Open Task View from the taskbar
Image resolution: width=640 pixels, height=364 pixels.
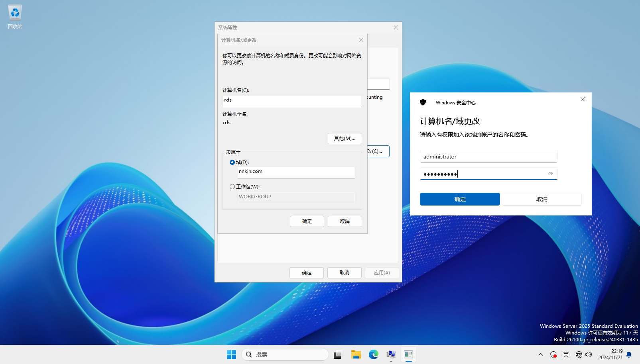click(x=338, y=354)
